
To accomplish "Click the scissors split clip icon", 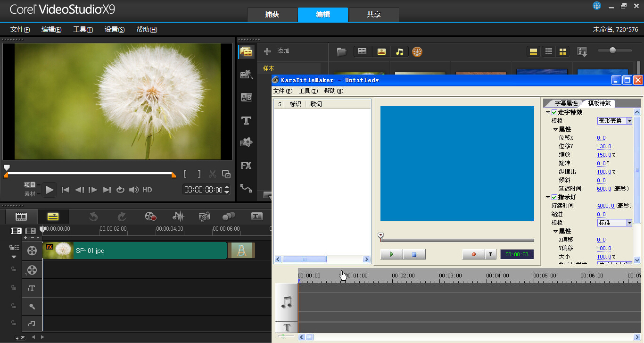I will pos(213,174).
